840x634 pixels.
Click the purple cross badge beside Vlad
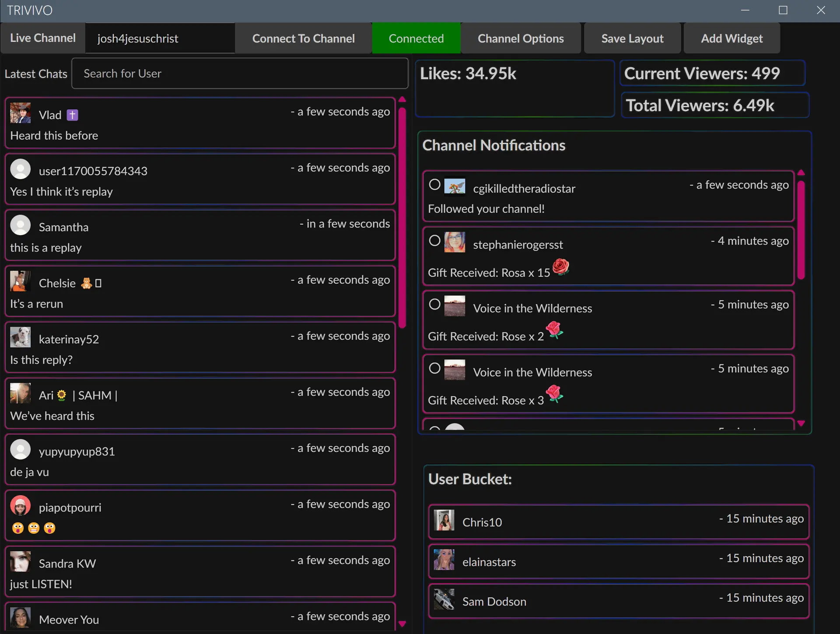72,115
